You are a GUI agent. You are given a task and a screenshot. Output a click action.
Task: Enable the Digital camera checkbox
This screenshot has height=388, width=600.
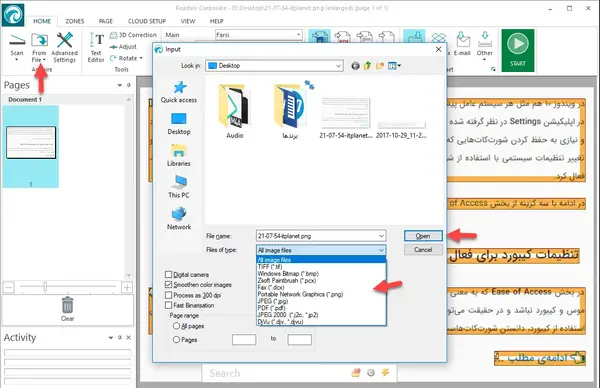(168, 275)
